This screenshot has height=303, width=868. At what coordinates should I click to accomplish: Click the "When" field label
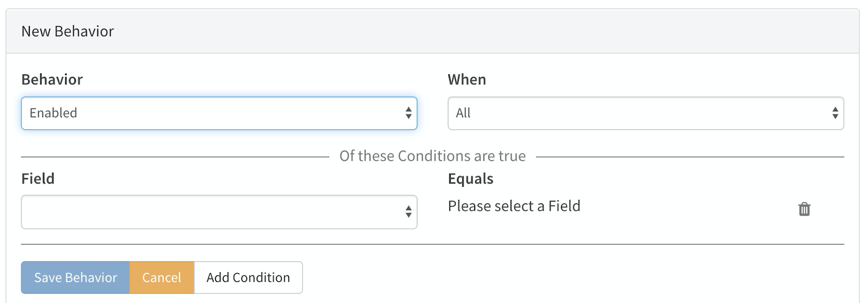pos(467,80)
